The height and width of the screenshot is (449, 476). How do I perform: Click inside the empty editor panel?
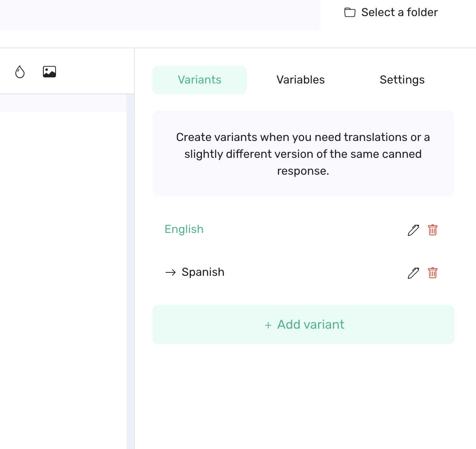pyautogui.click(x=63, y=230)
